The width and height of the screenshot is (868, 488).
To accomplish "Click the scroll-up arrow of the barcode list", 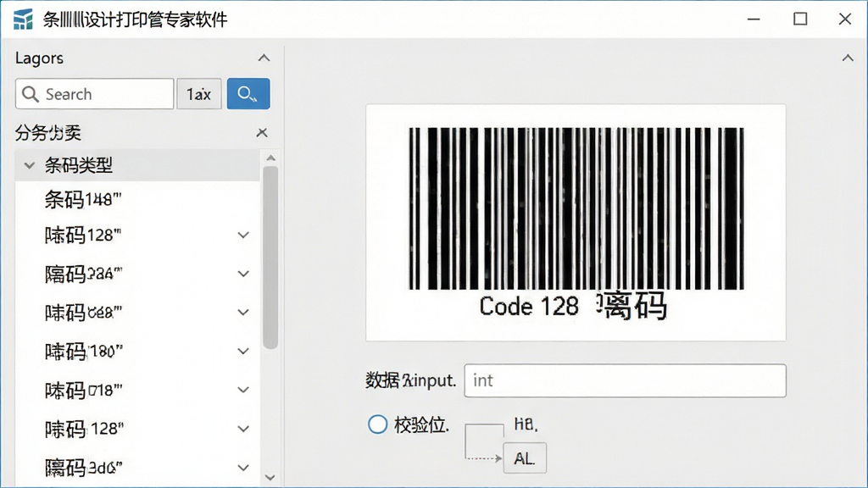I will tap(270, 158).
